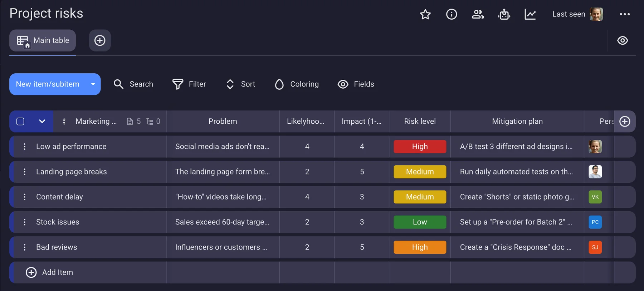Click Mitigation cell 'Set up a "Pre-order for Batch 2"'
Screen dimensions: 644x291
click(x=517, y=222)
